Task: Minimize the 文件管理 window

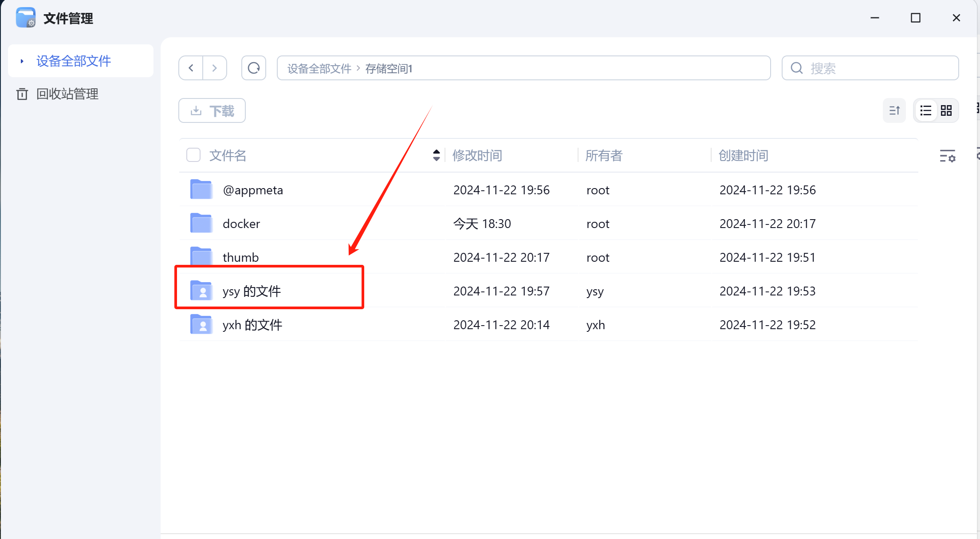Action: 875,18
